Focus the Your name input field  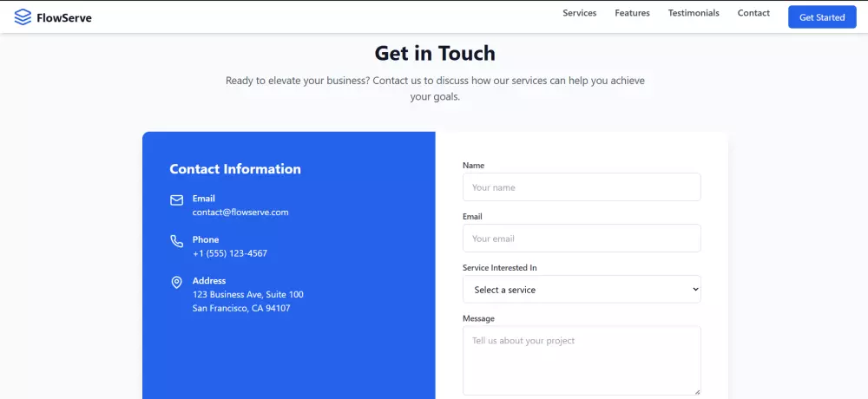pos(582,187)
